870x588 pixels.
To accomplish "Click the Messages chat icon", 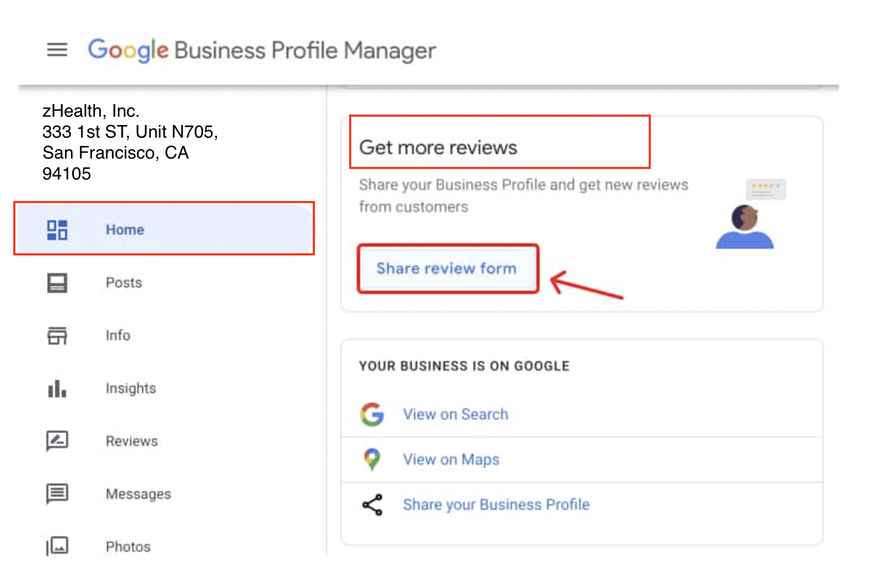I will click(x=57, y=494).
